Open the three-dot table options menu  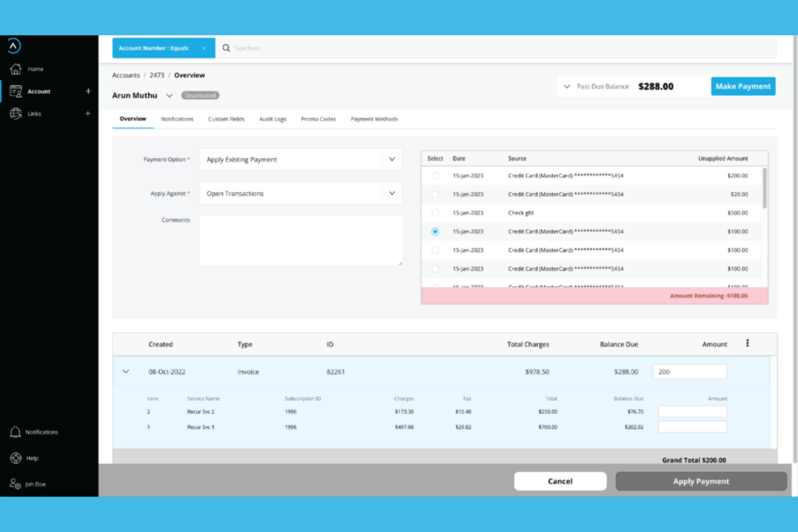[747, 343]
